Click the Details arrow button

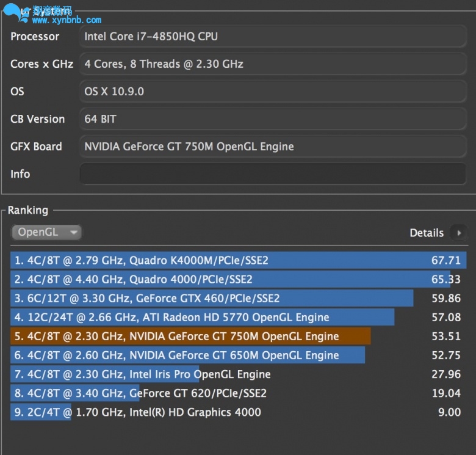pos(458,233)
